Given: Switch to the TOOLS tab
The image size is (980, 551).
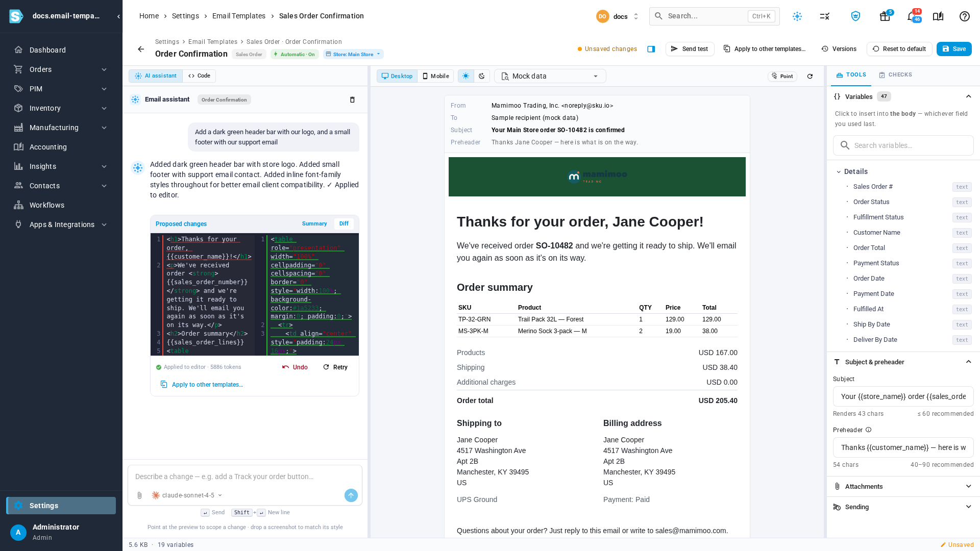Looking at the screenshot, I should [x=851, y=75].
